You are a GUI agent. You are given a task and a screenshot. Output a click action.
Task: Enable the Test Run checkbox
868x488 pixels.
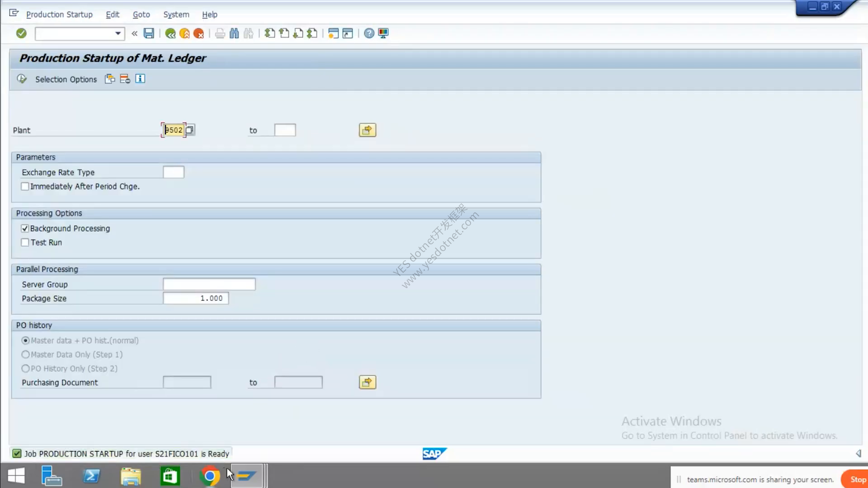(x=25, y=243)
